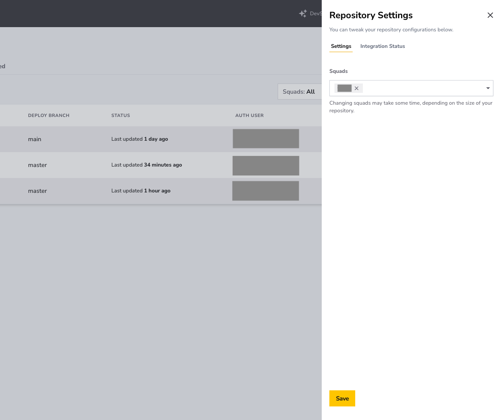Close the Repository Settings panel
The width and height of the screenshot is (504, 420).
(490, 15)
